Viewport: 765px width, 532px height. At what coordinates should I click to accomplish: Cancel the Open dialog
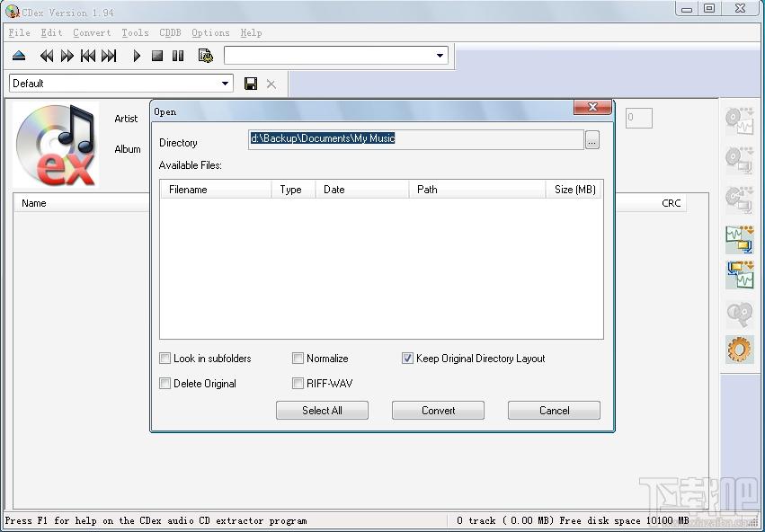555,410
